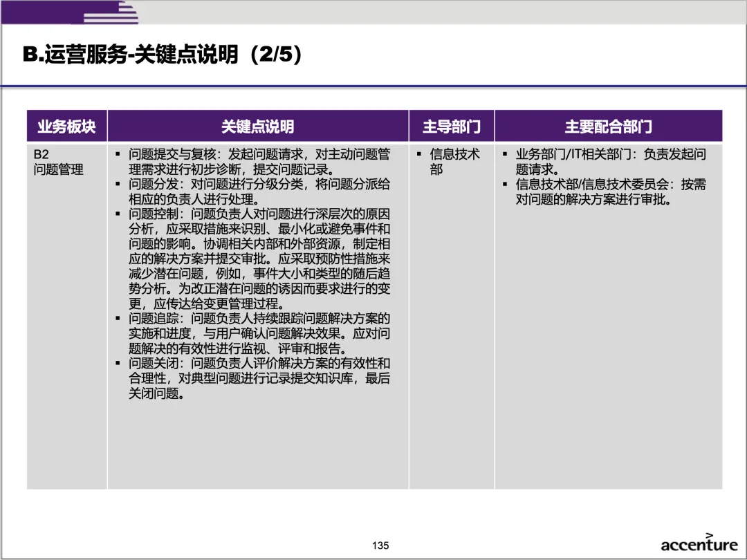This screenshot has width=747, height=560.
Task: Select the 关键点说明 column header
Action: tap(258, 127)
